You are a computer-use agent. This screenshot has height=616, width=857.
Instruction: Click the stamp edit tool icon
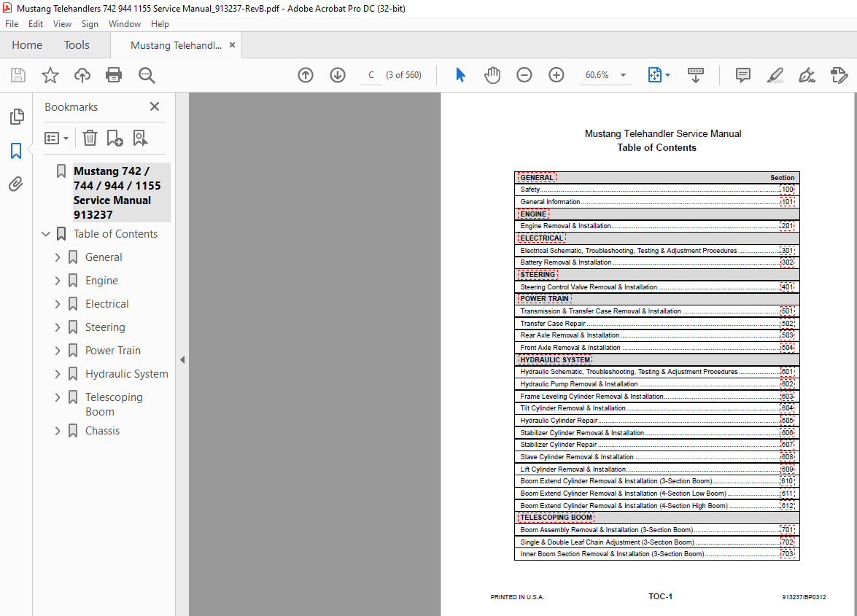(839, 75)
